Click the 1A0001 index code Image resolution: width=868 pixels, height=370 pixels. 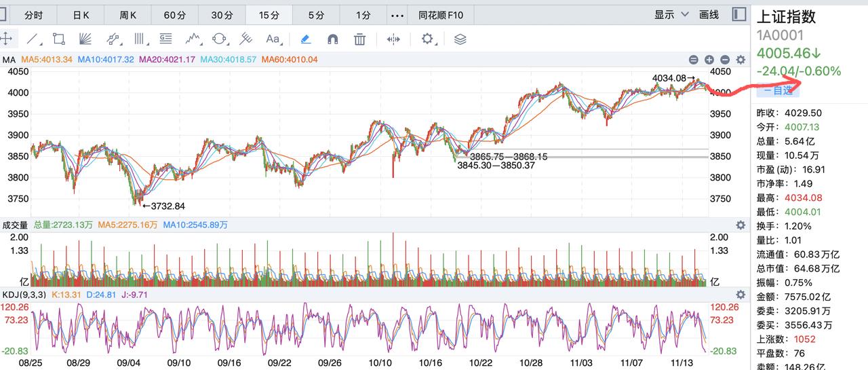click(781, 36)
